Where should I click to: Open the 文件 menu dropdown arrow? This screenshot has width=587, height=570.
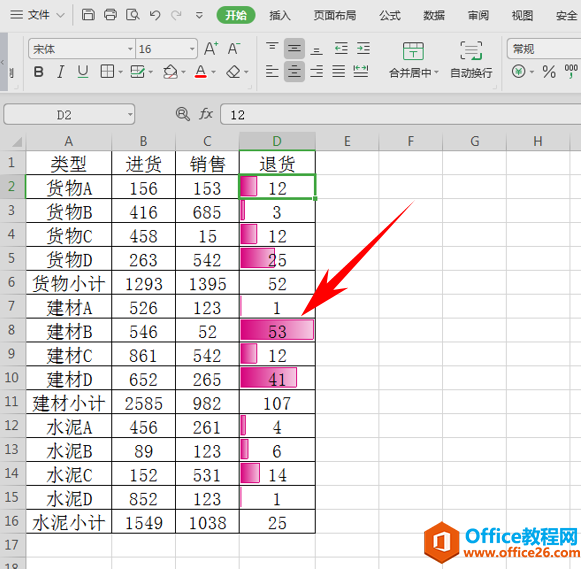61,15
